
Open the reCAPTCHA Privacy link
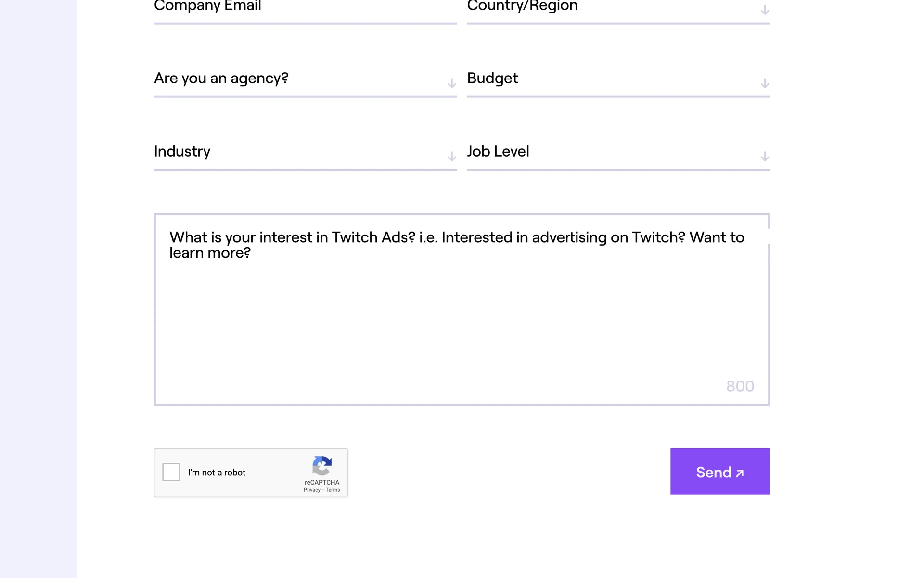pos(312,490)
